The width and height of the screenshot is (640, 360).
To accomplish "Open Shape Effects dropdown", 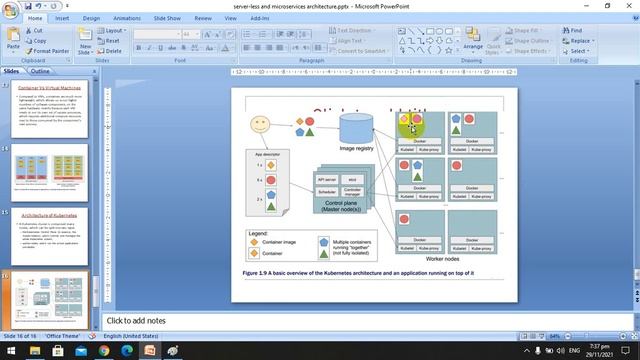I will pos(527,51).
